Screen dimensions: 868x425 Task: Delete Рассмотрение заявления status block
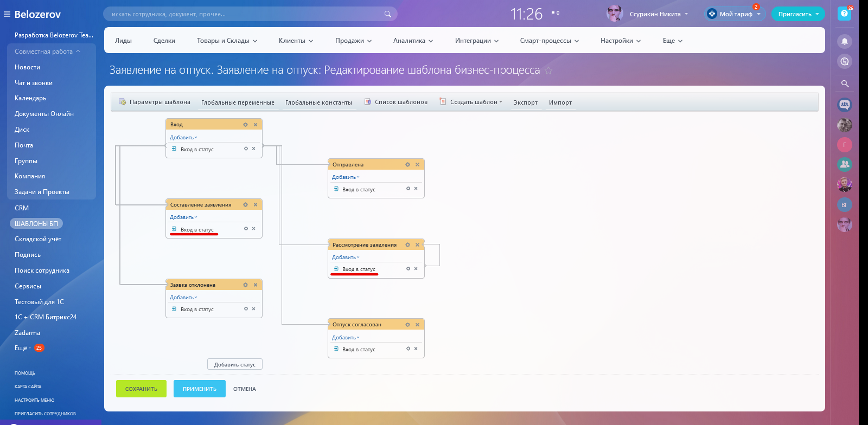[x=417, y=245]
